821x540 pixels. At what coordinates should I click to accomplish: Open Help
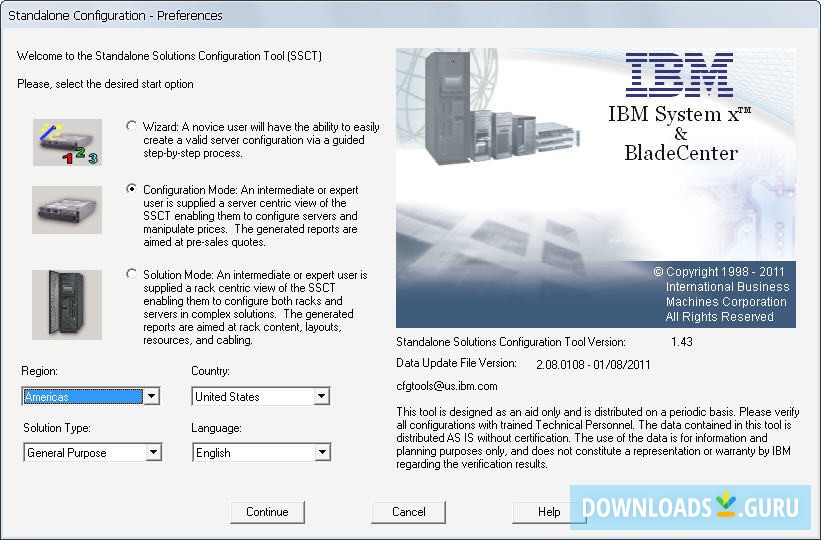tap(549, 512)
